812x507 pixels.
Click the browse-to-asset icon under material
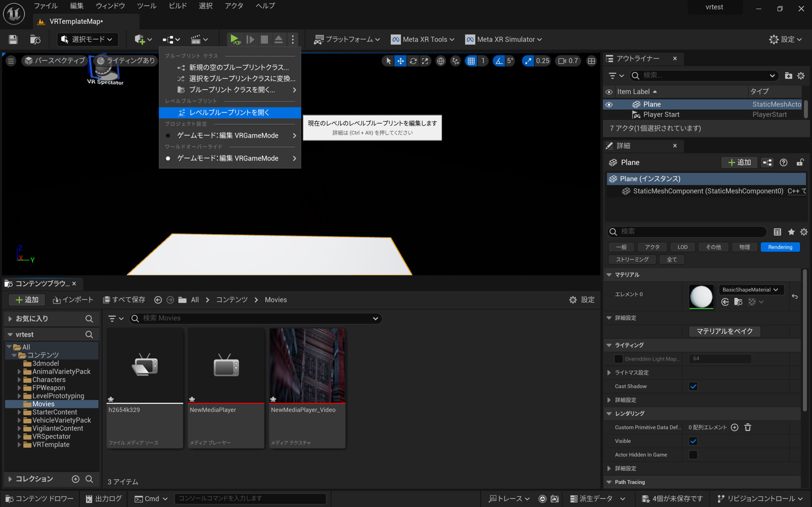(x=738, y=302)
